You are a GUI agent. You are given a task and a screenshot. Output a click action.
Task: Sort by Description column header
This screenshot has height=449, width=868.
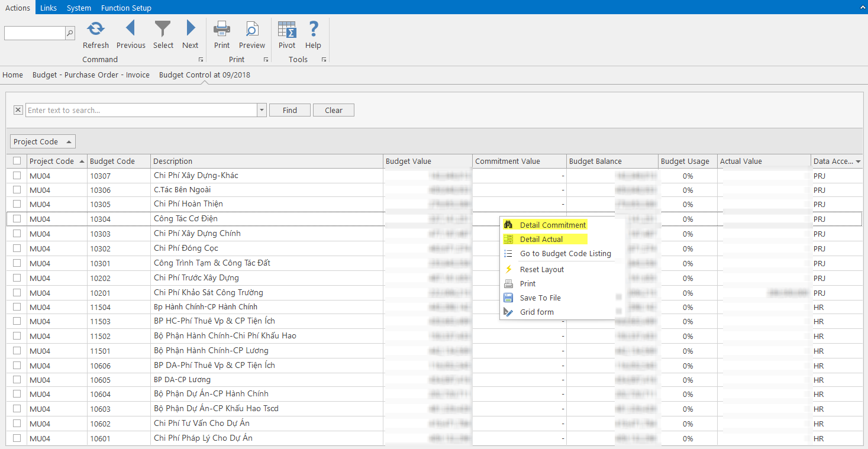[x=267, y=161]
